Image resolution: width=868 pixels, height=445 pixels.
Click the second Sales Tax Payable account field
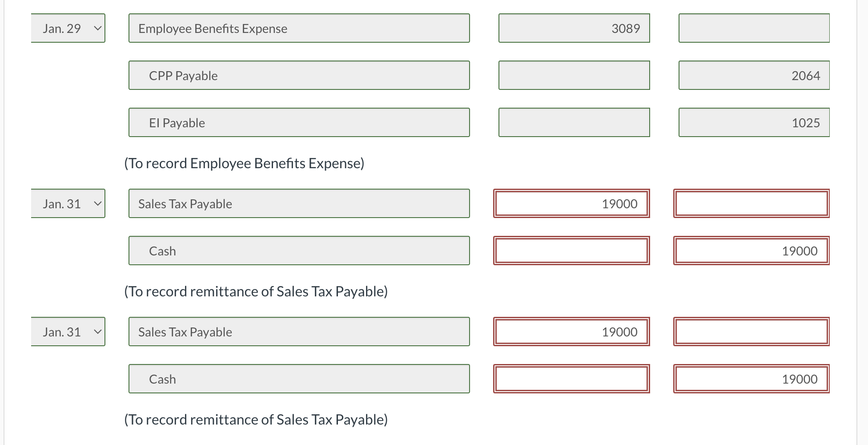[x=299, y=332]
